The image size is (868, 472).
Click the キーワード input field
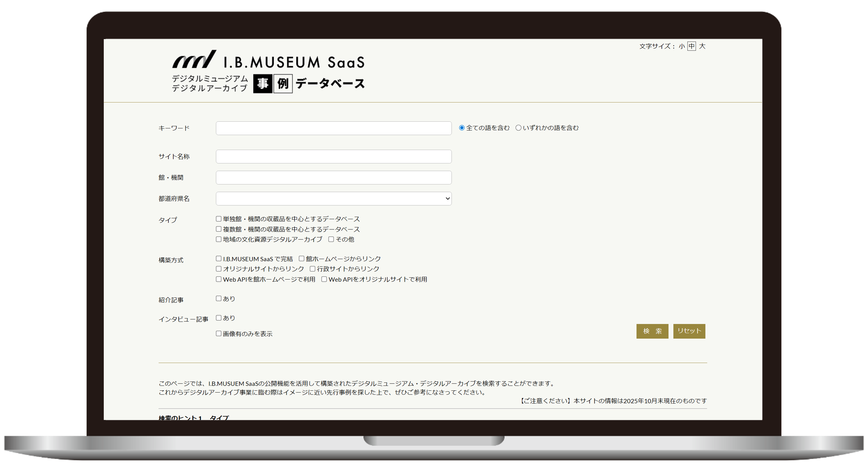tap(333, 128)
